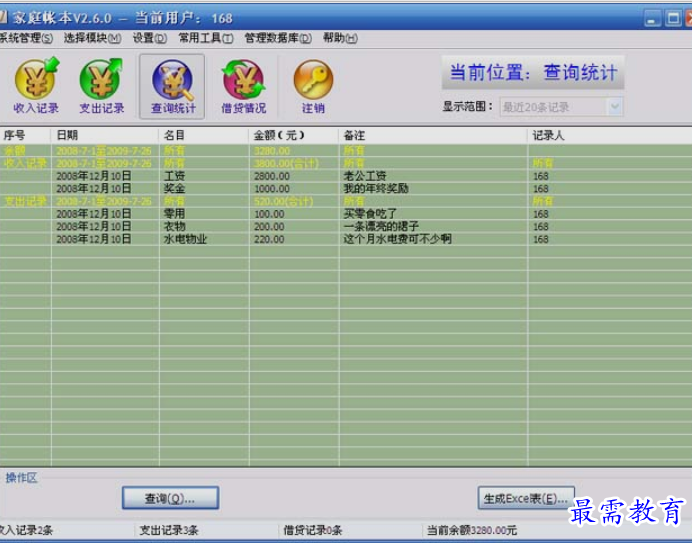Click the 3280.00 balance amount cell
The width and height of the screenshot is (692, 543).
pyautogui.click(x=272, y=151)
